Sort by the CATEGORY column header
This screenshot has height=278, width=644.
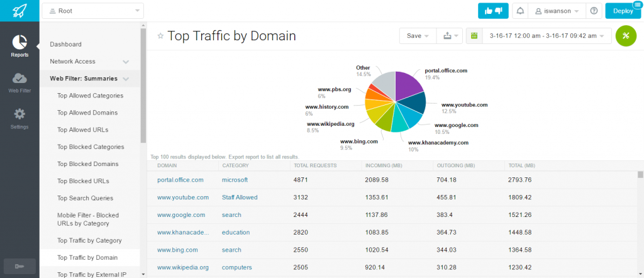235,166
